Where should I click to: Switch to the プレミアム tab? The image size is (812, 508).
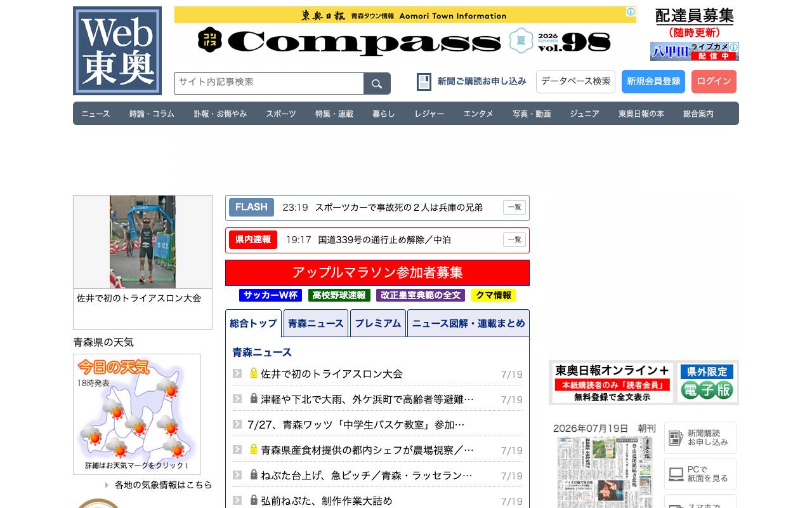click(378, 323)
